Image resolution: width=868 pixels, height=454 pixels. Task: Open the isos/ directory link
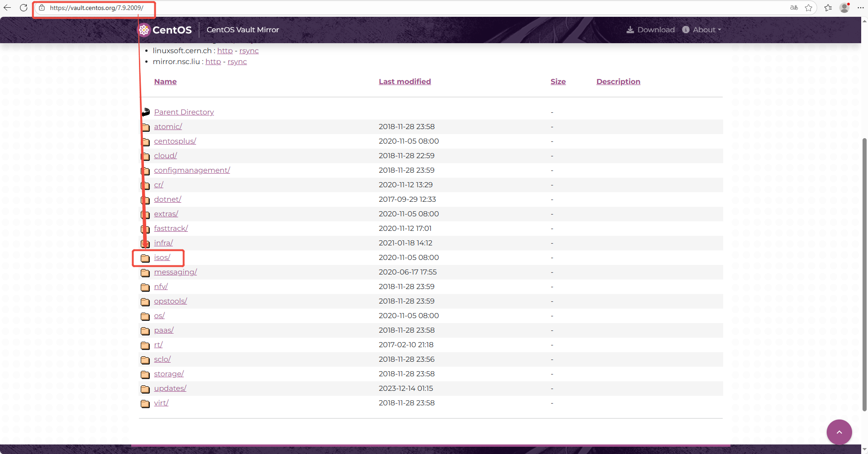pos(162,258)
